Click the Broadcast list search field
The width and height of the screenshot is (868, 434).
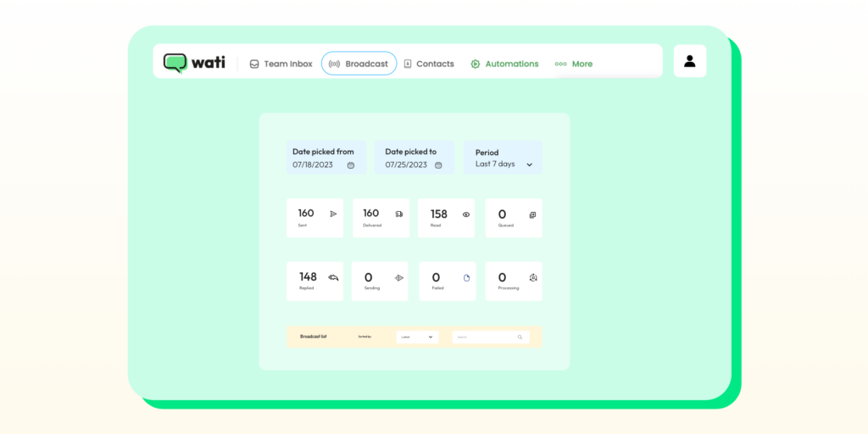tap(491, 337)
